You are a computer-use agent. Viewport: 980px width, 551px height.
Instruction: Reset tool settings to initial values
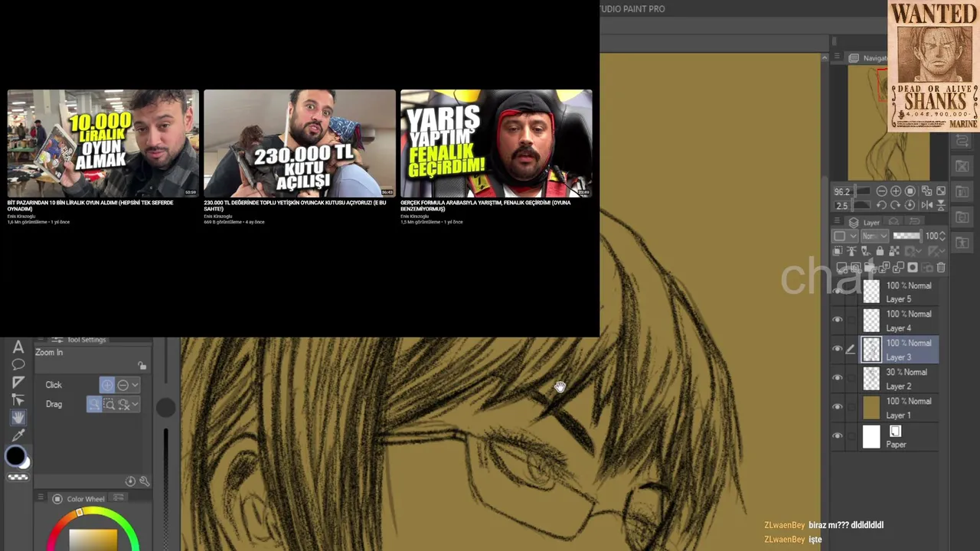pyautogui.click(x=130, y=481)
